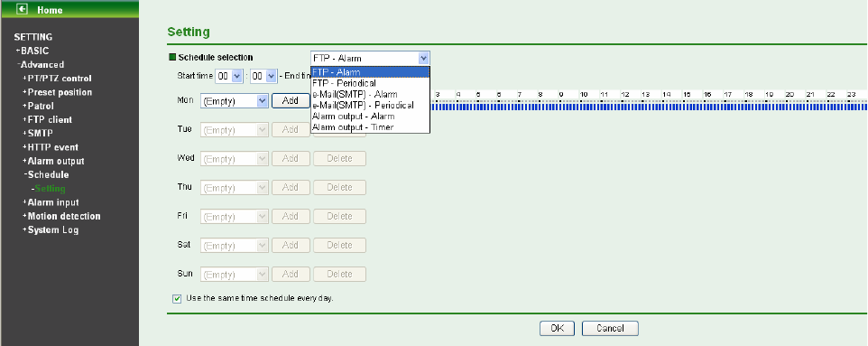
Task: Expand Preset position menu item
Action: (60, 92)
